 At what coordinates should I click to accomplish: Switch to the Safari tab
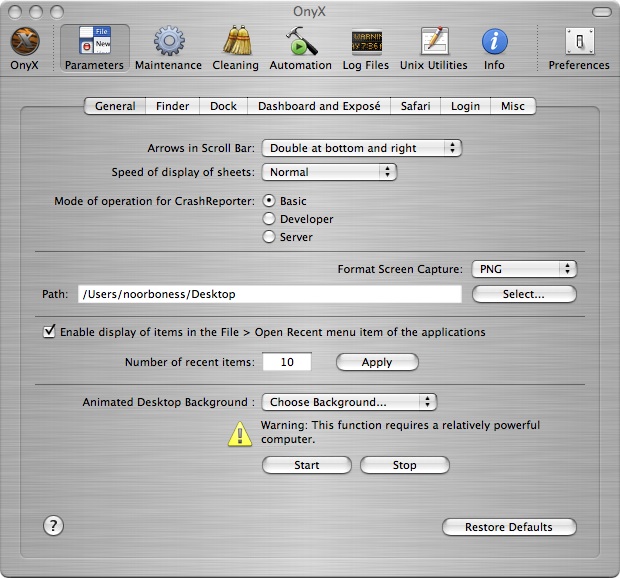pyautogui.click(x=415, y=106)
